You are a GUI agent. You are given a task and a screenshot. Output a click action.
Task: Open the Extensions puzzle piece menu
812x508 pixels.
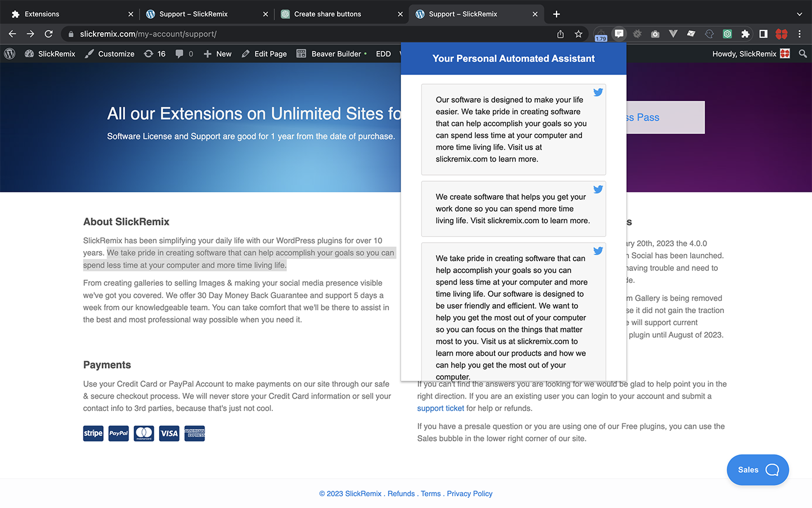pyautogui.click(x=745, y=34)
